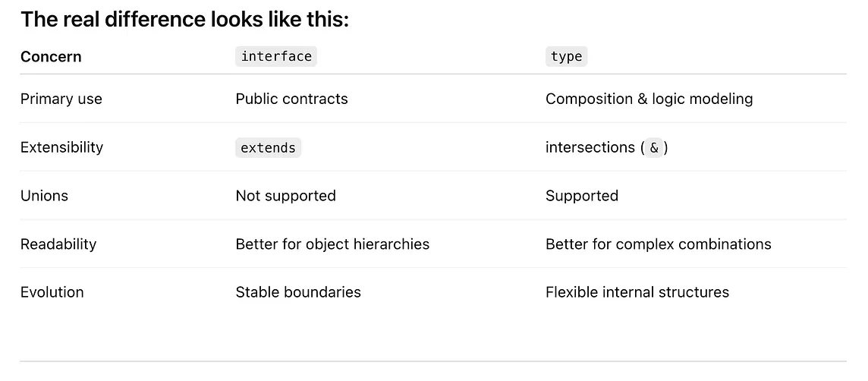The width and height of the screenshot is (868, 381).
Task: Click the word 'intersections' in the type column
Action: pyautogui.click(x=590, y=147)
